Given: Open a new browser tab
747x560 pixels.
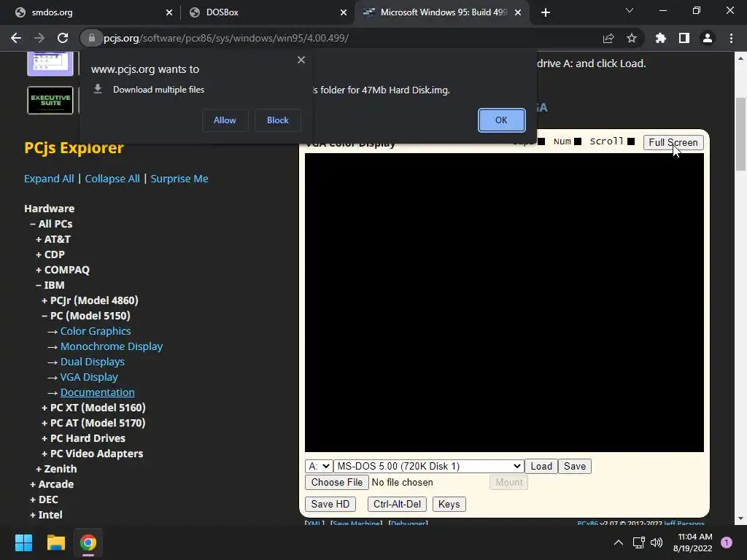Looking at the screenshot, I should tap(546, 12).
